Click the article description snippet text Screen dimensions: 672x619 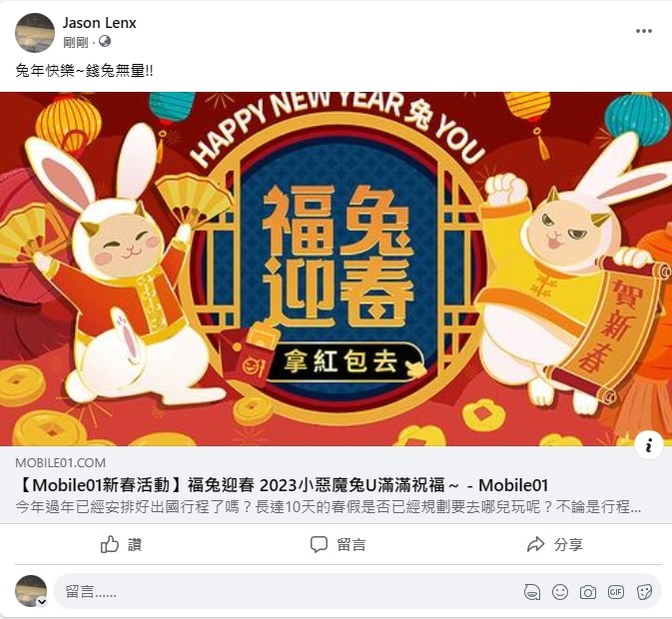(x=329, y=507)
